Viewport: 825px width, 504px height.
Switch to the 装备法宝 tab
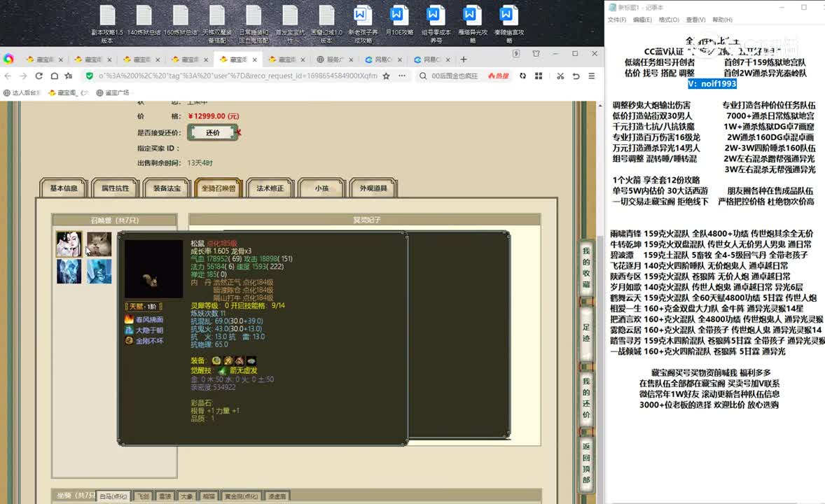pyautogui.click(x=167, y=188)
